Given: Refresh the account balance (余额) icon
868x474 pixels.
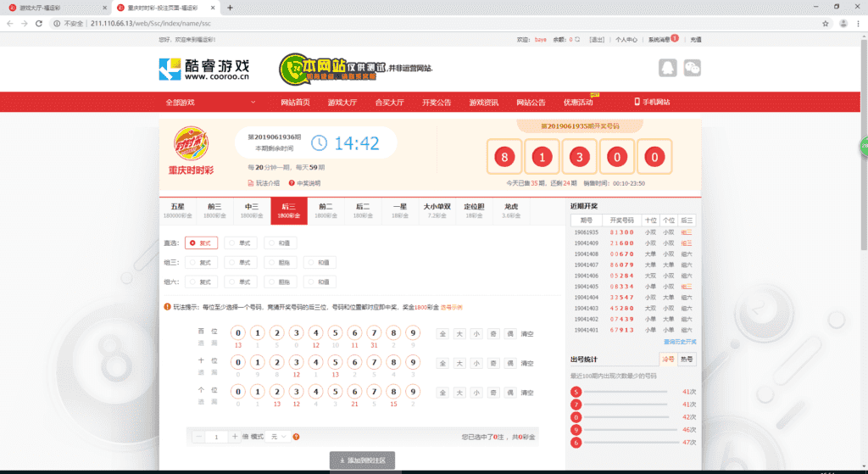Looking at the screenshot, I should [577, 39].
